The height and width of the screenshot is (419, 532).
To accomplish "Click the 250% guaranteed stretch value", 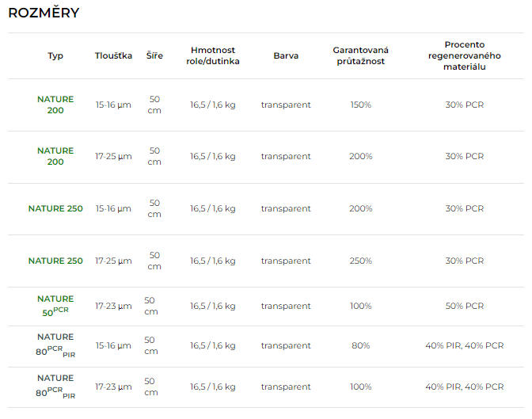I will click(360, 261).
